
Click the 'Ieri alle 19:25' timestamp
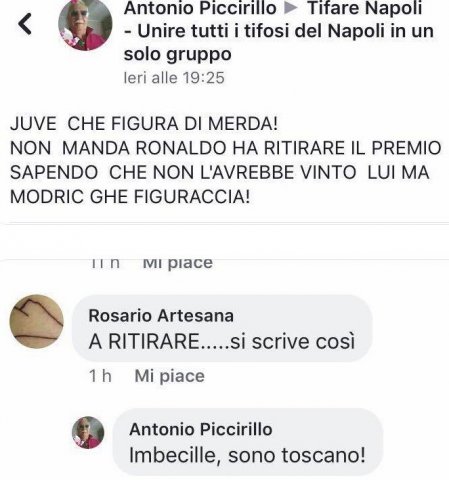[174, 78]
